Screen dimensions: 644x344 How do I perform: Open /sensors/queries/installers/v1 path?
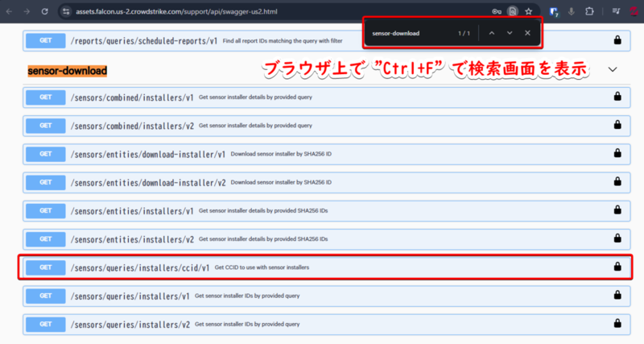[x=130, y=296]
